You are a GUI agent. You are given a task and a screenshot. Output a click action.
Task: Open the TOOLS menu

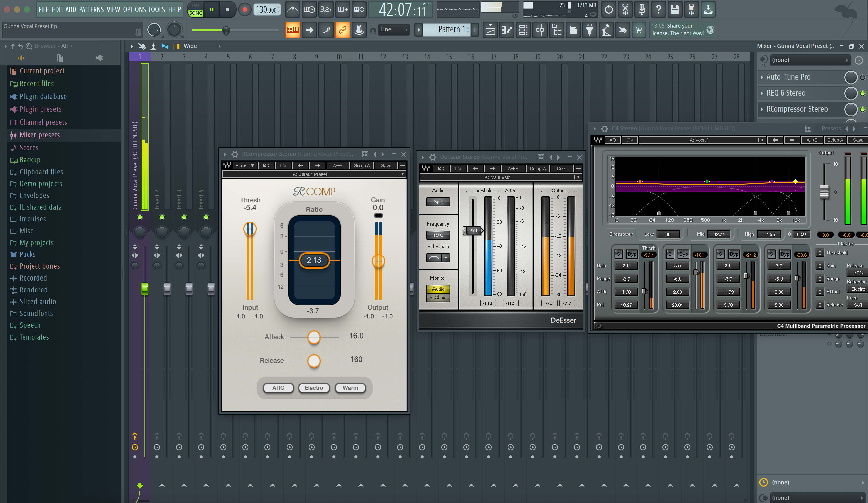(157, 9)
